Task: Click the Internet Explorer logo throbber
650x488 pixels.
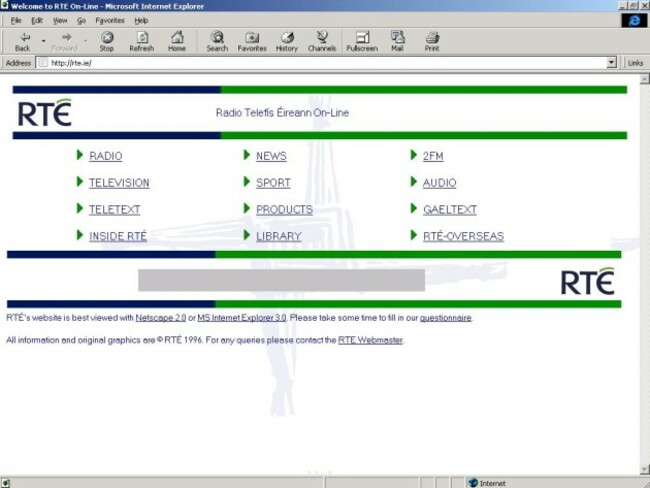Action: pos(634,20)
